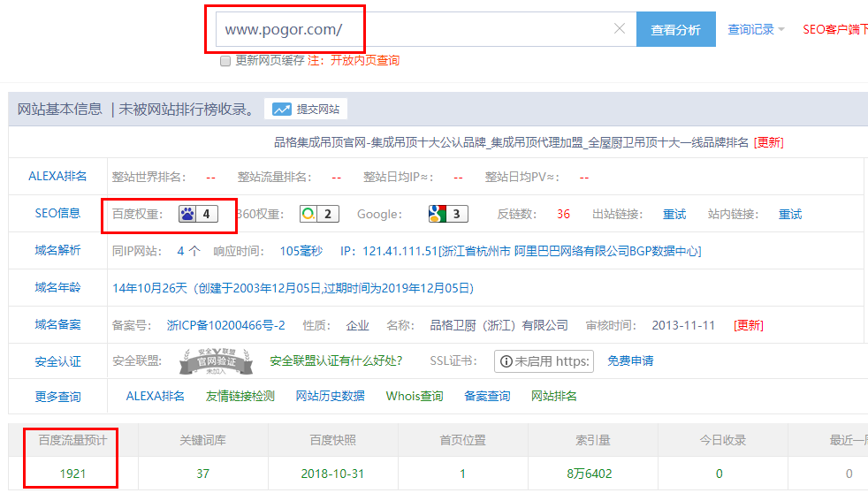Viewport: 868px width, 493px height.
Task: Click the 百度流量预计 value 1921
Action: pyautogui.click(x=72, y=474)
